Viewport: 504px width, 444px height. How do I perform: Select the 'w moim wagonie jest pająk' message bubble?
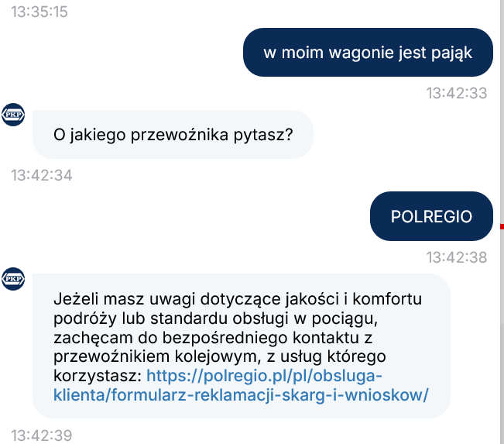(368, 53)
